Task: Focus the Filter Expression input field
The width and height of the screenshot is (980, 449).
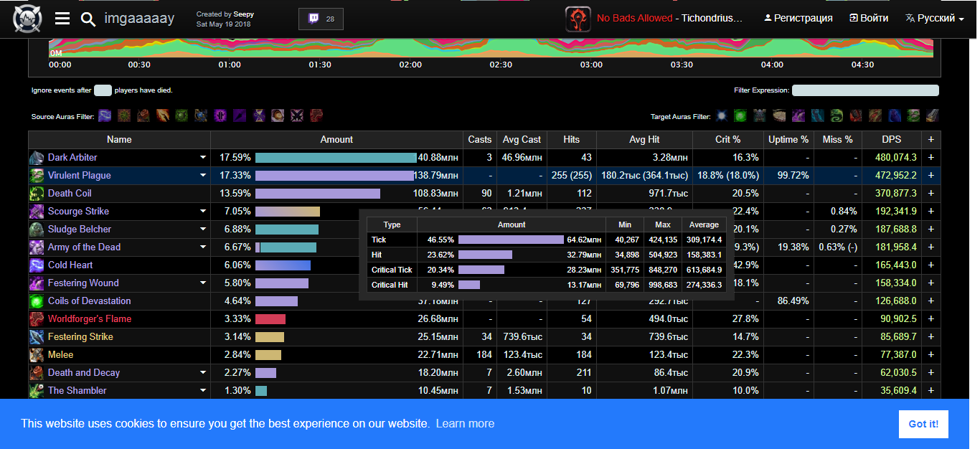Action: 865,90
